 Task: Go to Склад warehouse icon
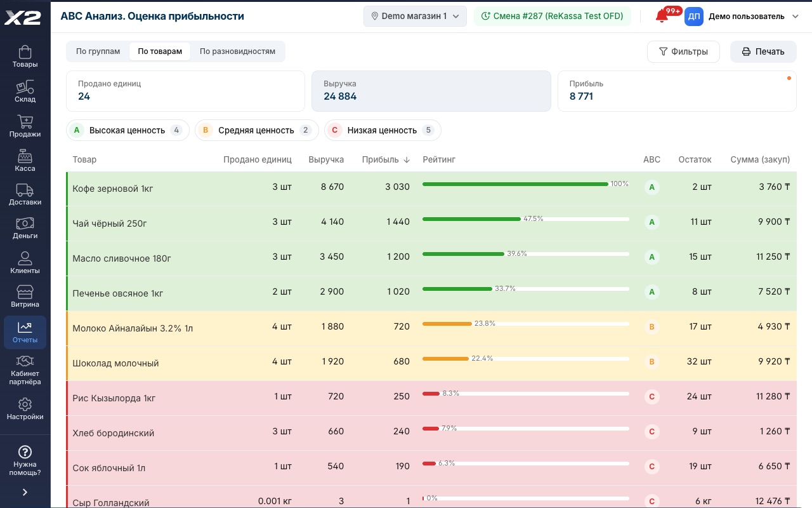coord(25,91)
